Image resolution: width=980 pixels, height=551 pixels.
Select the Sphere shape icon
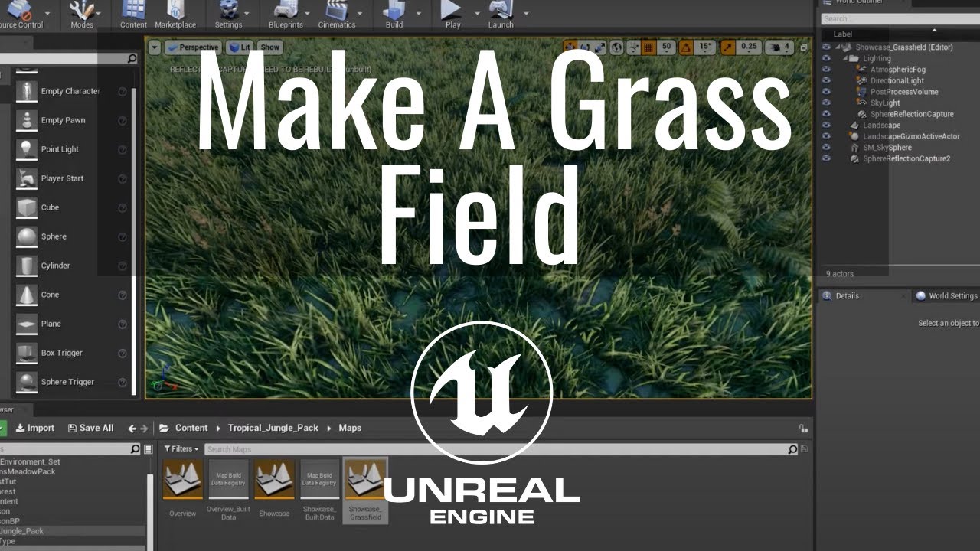click(27, 236)
